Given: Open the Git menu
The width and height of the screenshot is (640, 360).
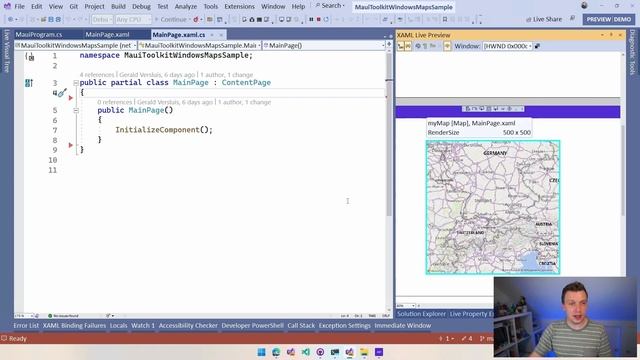Looking at the screenshot, I should click(x=73, y=7).
